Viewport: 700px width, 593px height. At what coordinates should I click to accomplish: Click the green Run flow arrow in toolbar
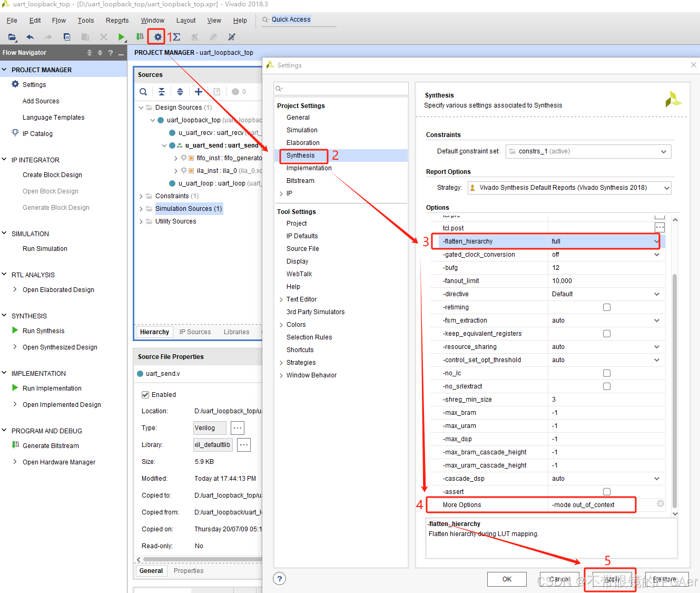coord(122,37)
